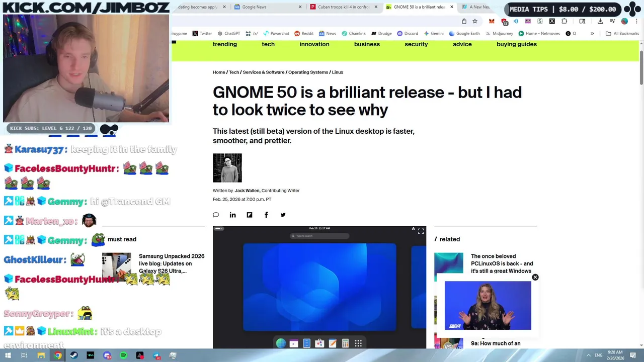This screenshot has width=644, height=362.
Task: Open the innovation section in site nav
Action: click(x=314, y=44)
